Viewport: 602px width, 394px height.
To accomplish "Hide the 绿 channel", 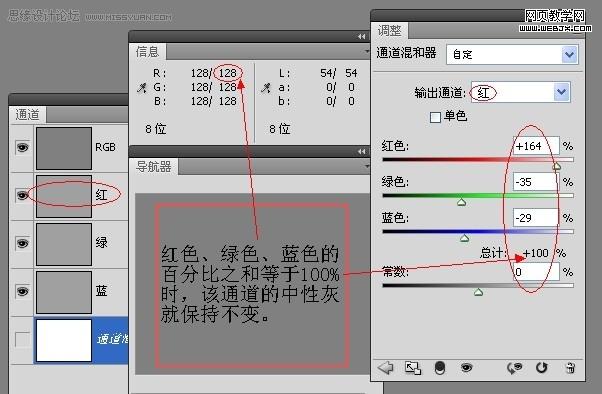I will 22,243.
